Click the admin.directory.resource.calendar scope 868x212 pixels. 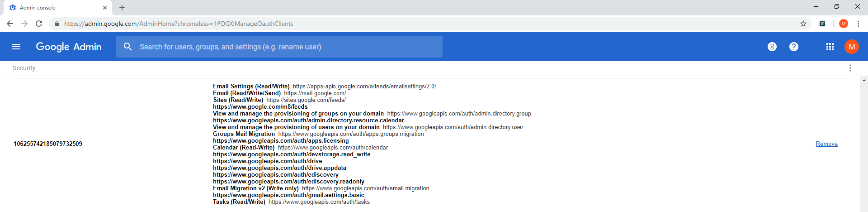tap(308, 120)
